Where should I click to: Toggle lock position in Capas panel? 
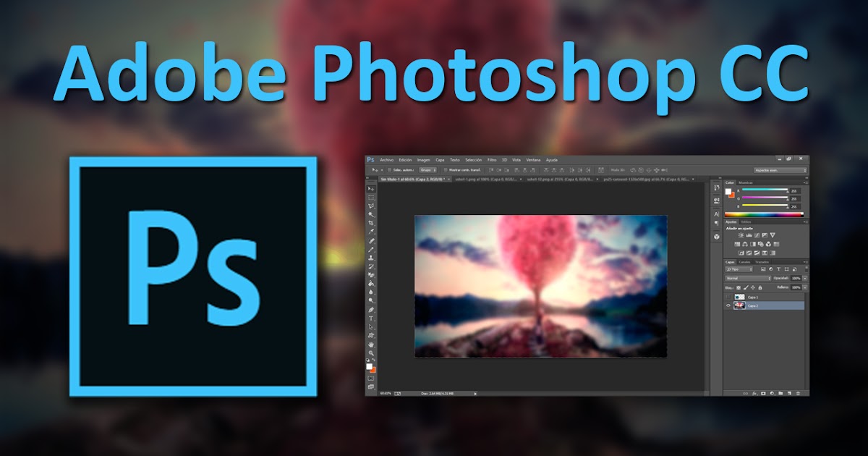pyautogui.click(x=753, y=287)
